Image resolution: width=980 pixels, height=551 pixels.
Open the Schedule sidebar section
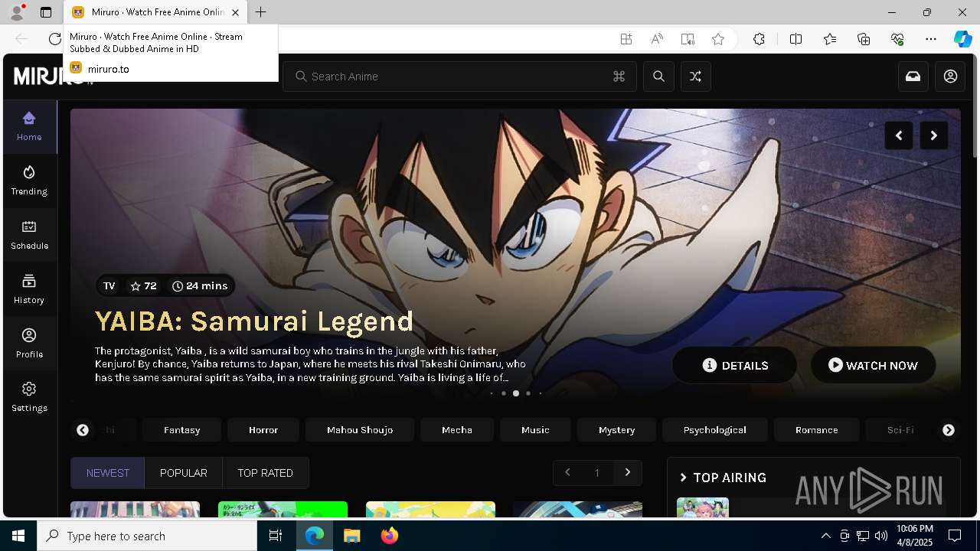coord(29,235)
